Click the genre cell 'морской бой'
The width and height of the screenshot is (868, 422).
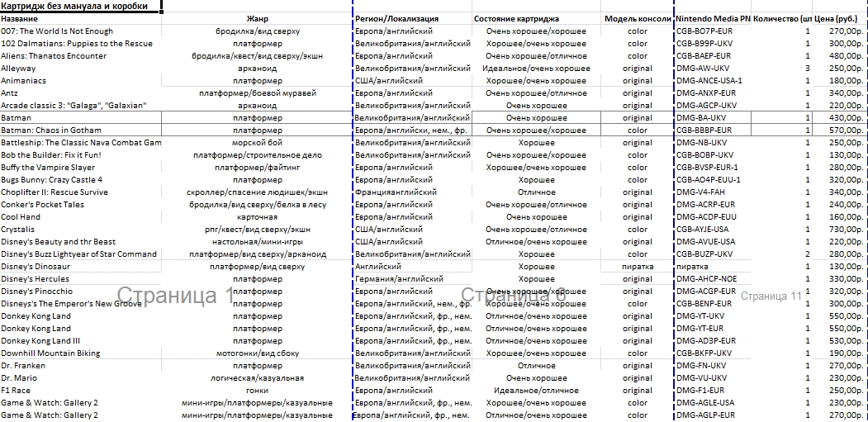(x=258, y=142)
